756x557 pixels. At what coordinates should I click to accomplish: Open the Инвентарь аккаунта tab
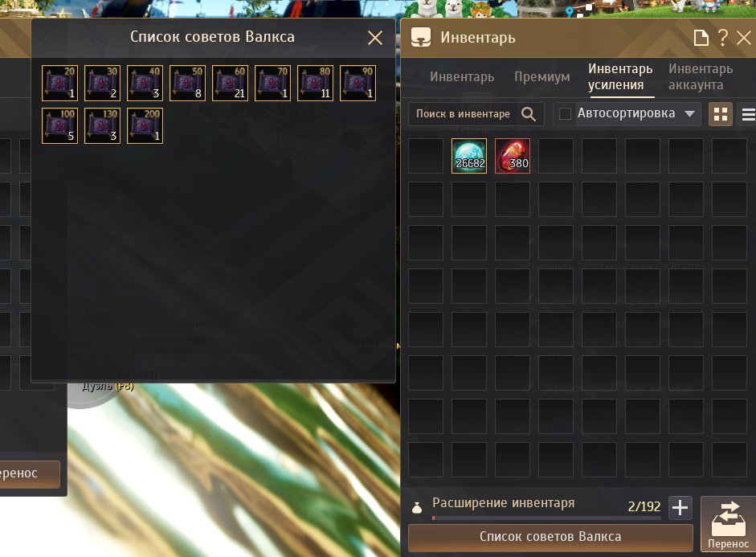(x=700, y=76)
